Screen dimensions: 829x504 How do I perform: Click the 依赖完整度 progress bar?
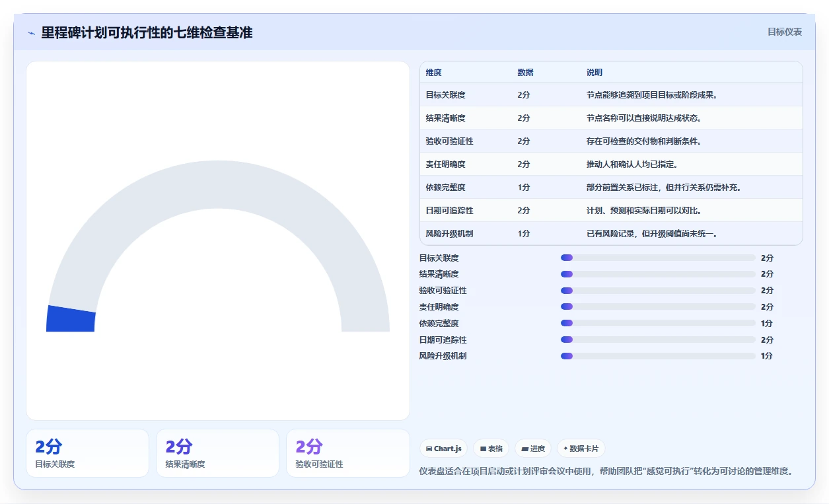[x=658, y=323]
